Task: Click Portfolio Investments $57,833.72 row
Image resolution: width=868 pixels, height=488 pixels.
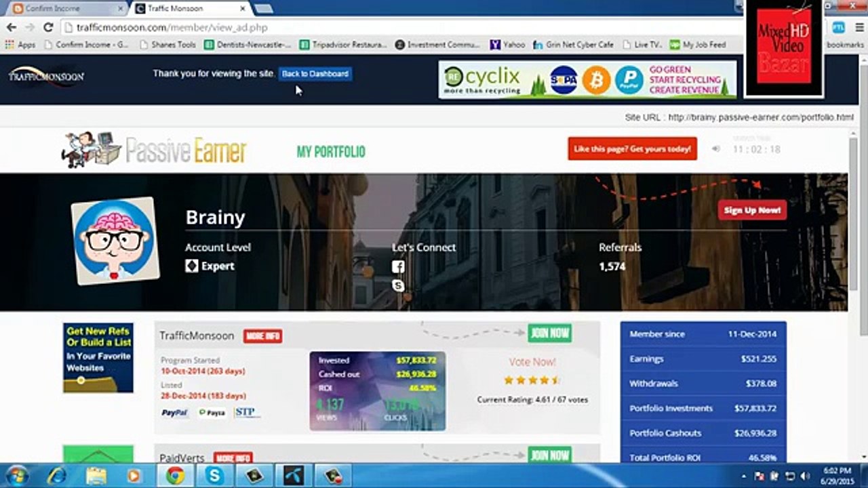Action: tap(703, 408)
